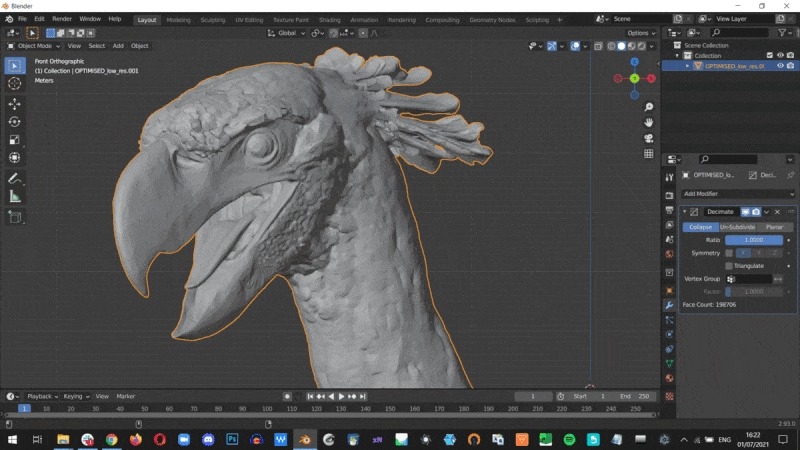Choose the Annotate pencil tool
Screen dimensions: 800x450
[x=14, y=178]
